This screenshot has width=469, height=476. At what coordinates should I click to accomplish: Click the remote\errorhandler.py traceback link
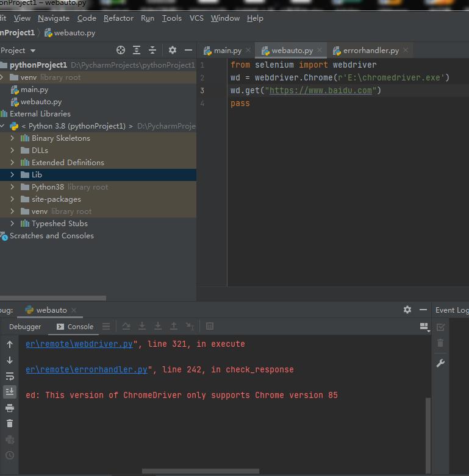coord(87,369)
